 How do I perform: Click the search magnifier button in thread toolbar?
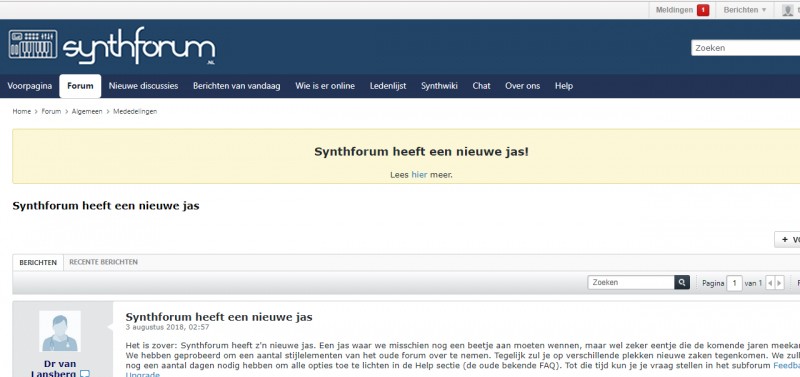click(682, 282)
